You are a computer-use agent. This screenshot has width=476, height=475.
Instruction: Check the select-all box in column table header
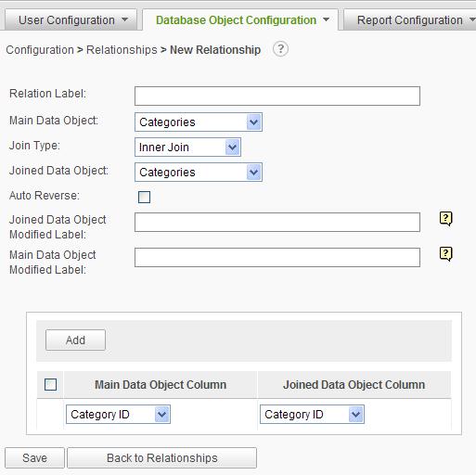click(50, 384)
